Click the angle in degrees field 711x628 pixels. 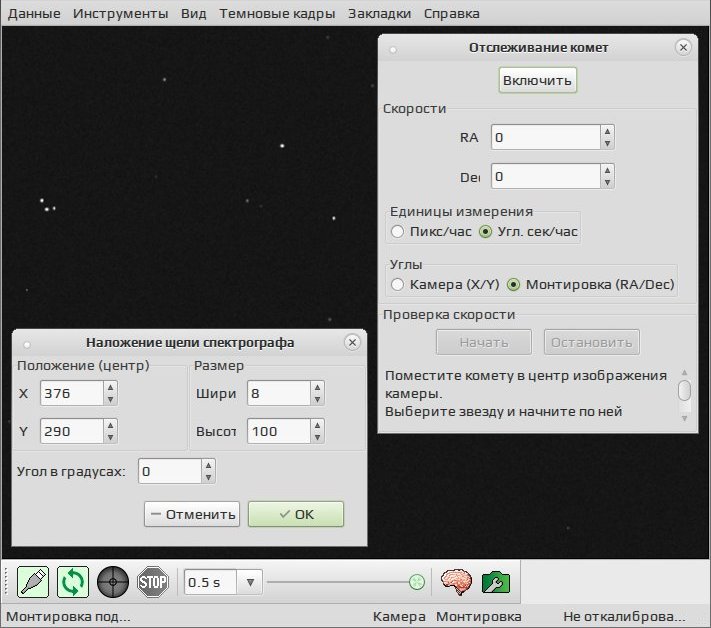pos(170,471)
